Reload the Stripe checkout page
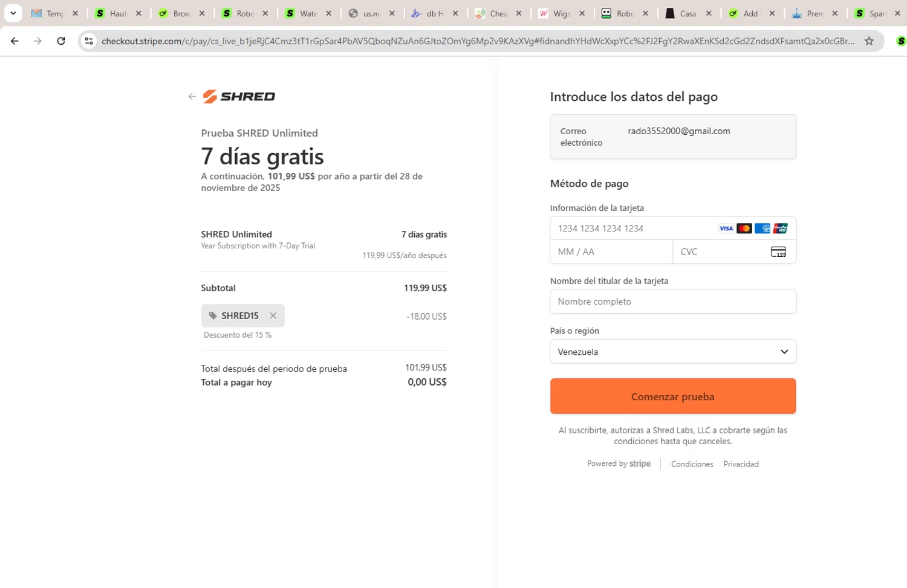Image resolution: width=907 pixels, height=588 pixels. pyautogui.click(x=61, y=41)
